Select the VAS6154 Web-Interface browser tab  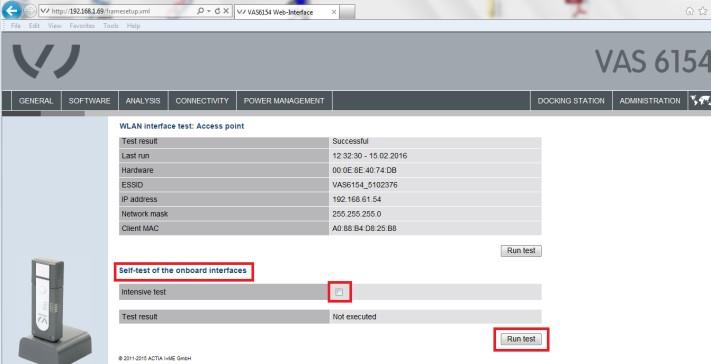[287, 12]
